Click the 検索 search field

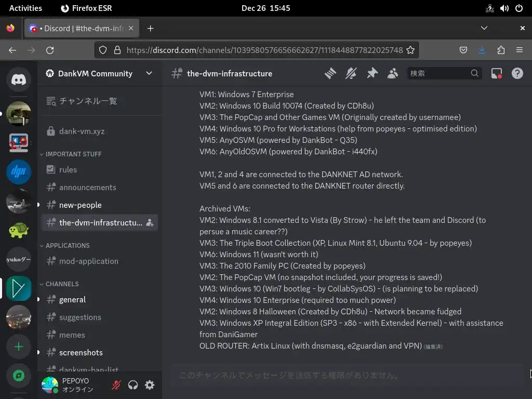click(x=444, y=73)
